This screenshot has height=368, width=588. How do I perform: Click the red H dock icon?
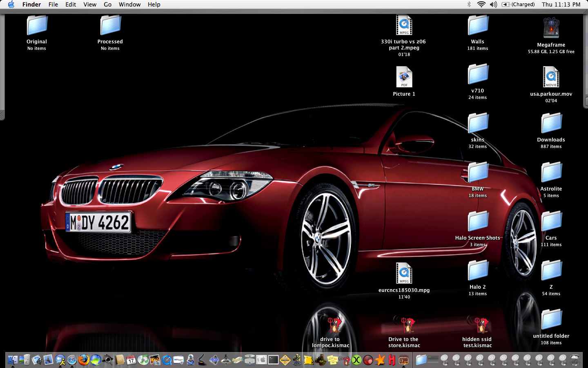click(392, 360)
